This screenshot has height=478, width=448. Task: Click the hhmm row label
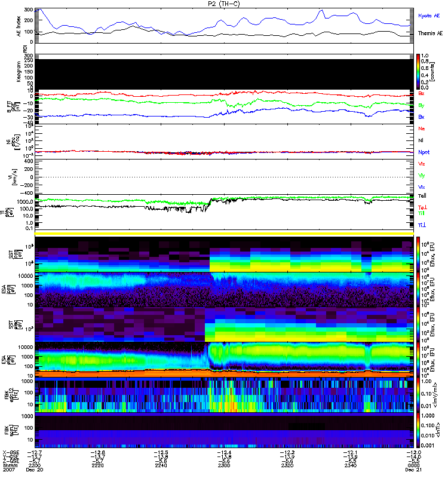coord(10,465)
